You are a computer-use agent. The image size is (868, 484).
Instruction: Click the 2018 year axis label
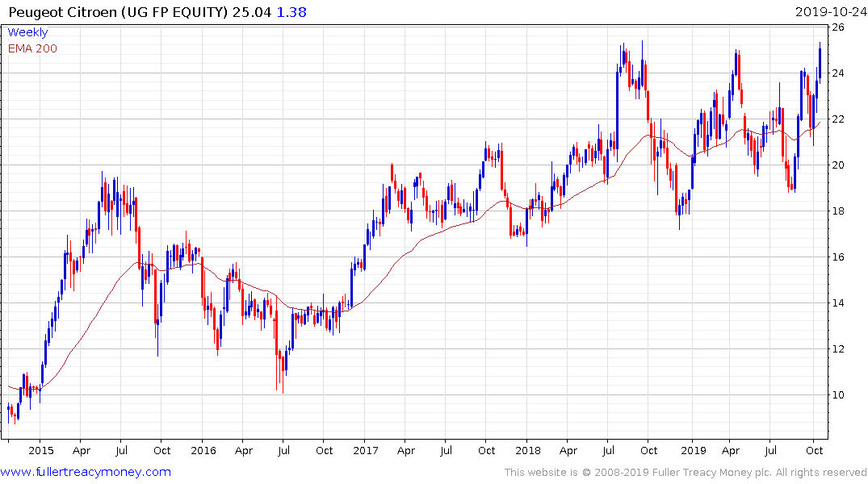click(527, 450)
